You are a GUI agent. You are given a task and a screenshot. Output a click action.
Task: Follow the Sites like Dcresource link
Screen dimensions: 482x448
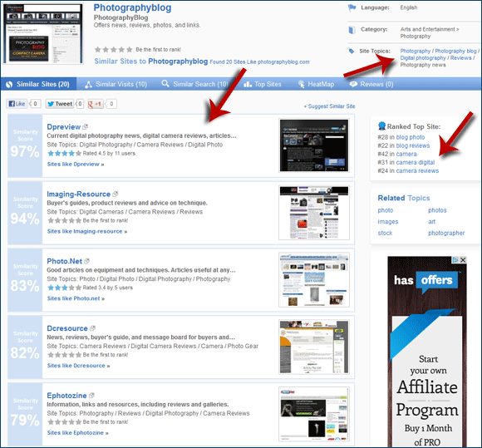(78, 366)
